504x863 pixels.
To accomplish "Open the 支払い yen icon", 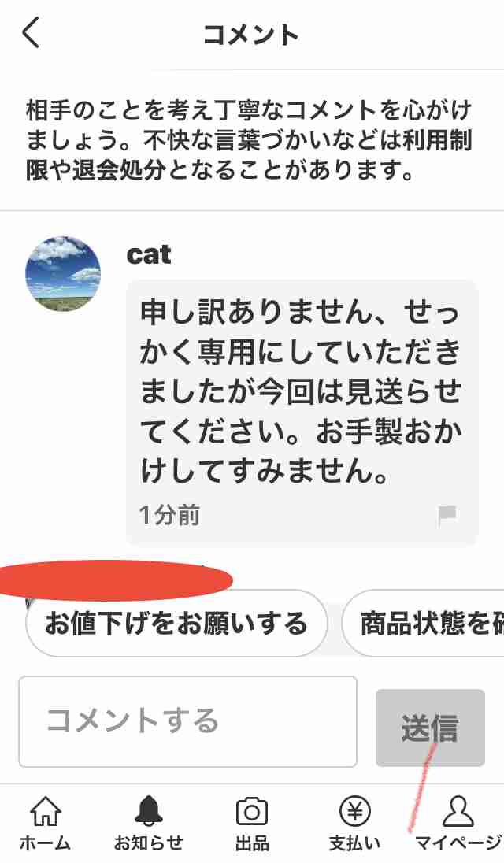I will [x=355, y=811].
